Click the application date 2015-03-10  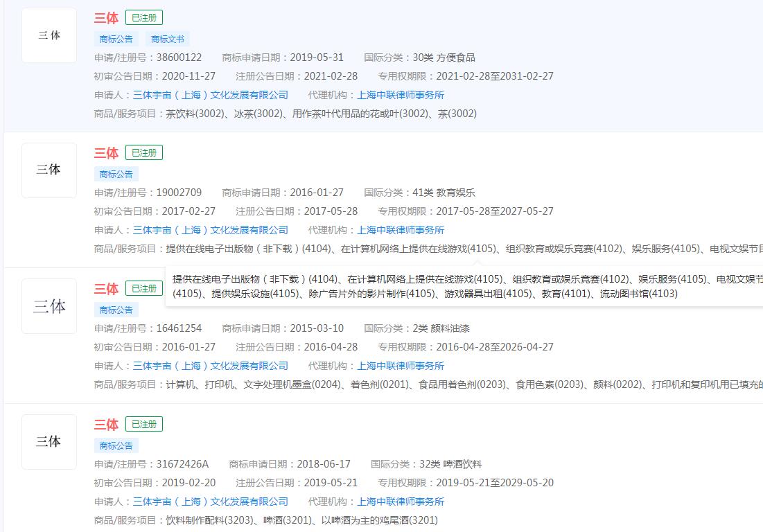tap(317, 328)
